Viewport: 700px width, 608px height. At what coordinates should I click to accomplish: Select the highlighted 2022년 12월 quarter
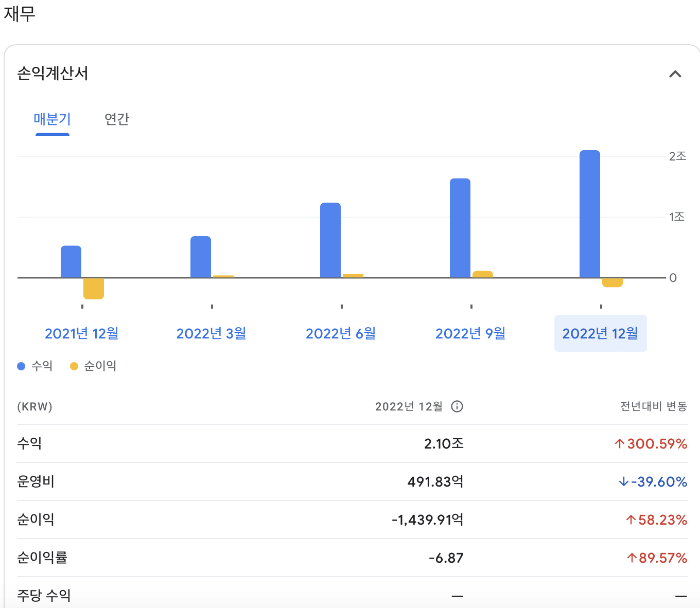point(600,333)
